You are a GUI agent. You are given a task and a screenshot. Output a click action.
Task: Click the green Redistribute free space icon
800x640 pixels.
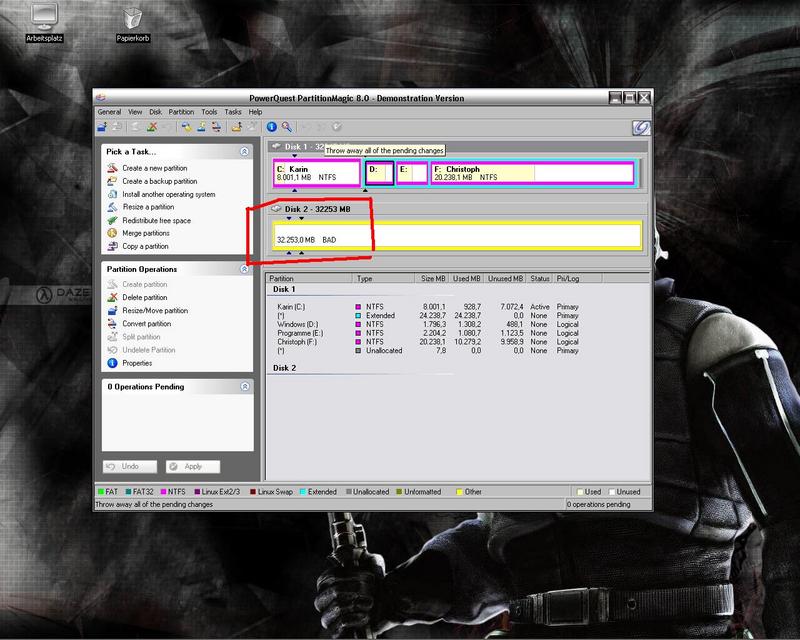coord(112,220)
